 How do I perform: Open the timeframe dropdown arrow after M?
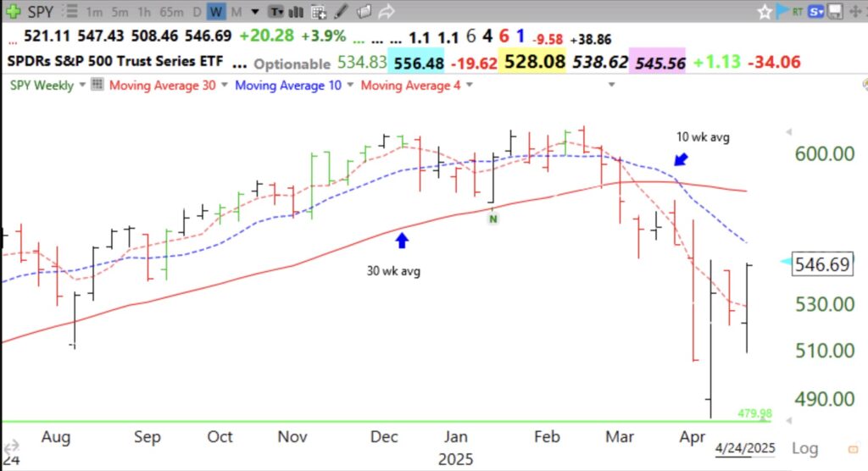click(x=254, y=12)
